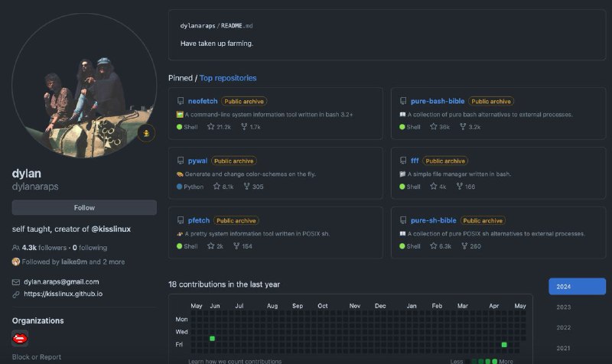Image resolution: width=612 pixels, height=364 pixels.
Task: Click the pure-sh-bible fork count icon
Action: coord(464,246)
